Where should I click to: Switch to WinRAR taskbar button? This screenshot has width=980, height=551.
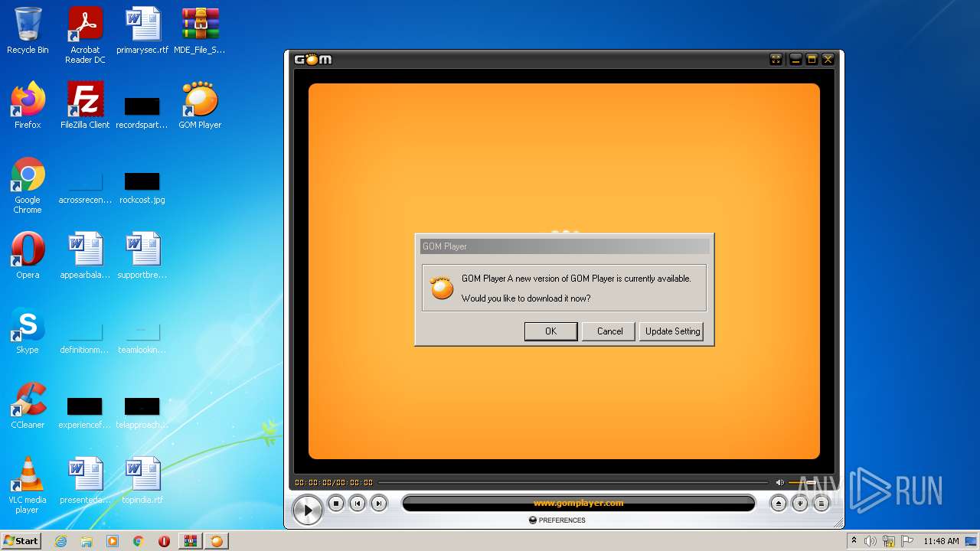coord(190,541)
